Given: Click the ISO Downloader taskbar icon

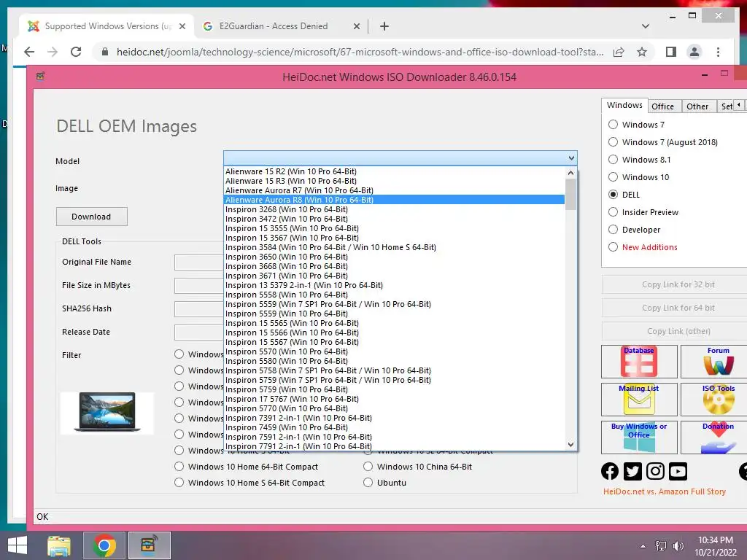Looking at the screenshot, I should 149,545.
